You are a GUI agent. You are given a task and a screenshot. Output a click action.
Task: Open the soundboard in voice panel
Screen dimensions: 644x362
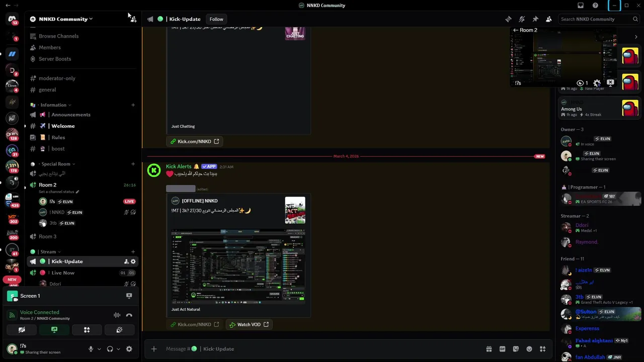pos(119,330)
